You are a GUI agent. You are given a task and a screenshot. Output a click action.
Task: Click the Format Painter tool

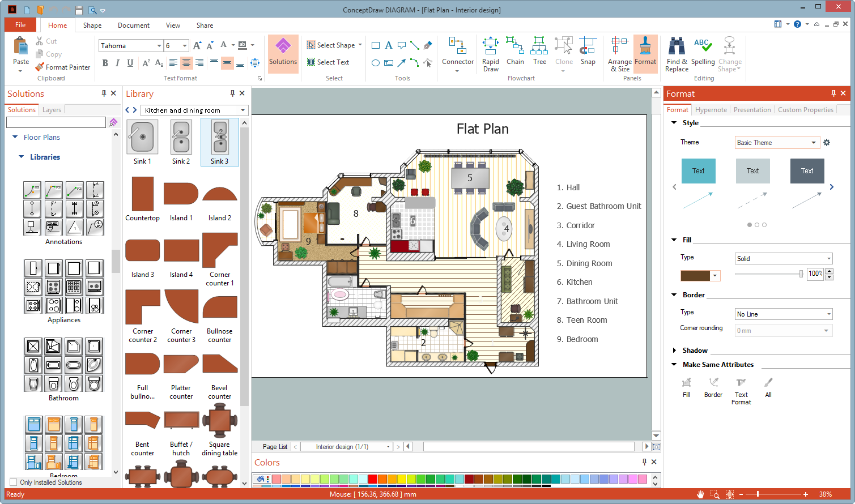63,67
